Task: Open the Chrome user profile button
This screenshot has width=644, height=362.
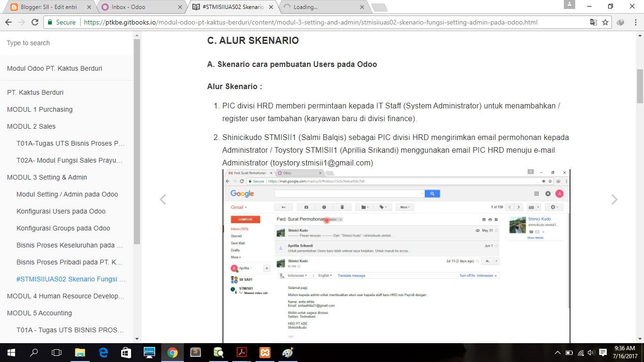Action: [x=569, y=4]
